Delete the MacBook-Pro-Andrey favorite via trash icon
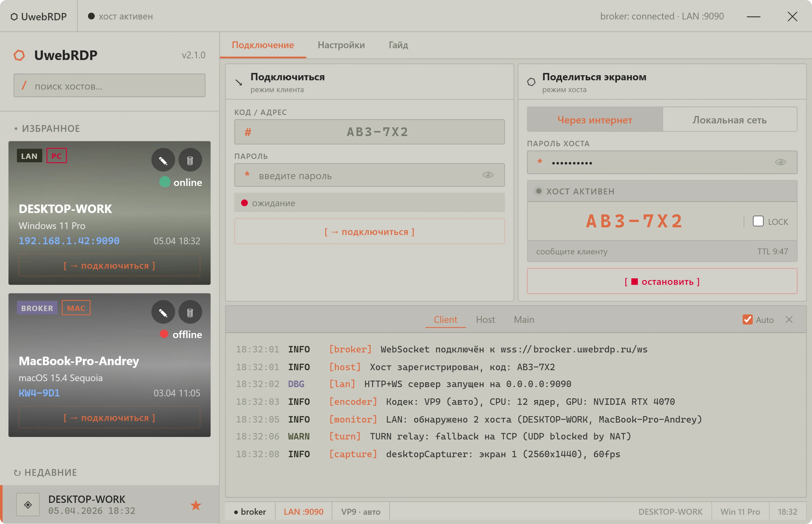The width and height of the screenshot is (812, 524). [190, 312]
